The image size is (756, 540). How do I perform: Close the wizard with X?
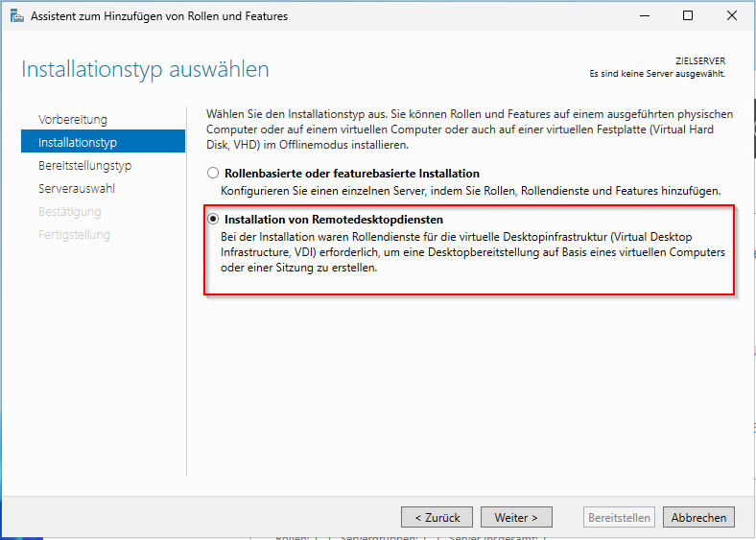(731, 16)
